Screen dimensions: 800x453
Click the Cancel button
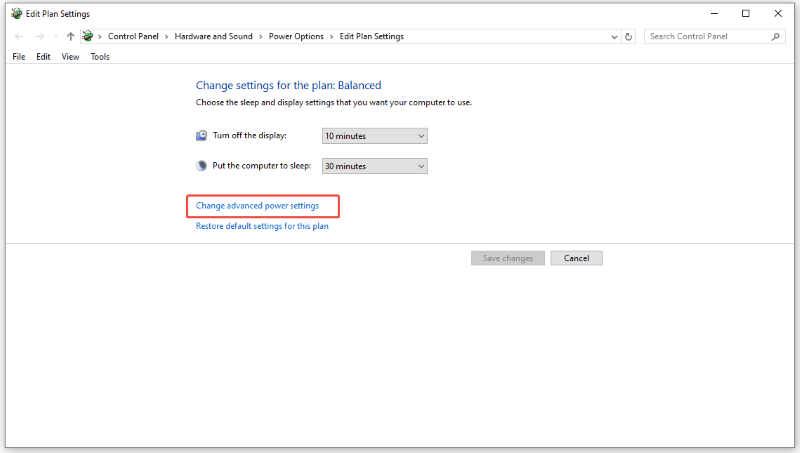[x=577, y=258]
